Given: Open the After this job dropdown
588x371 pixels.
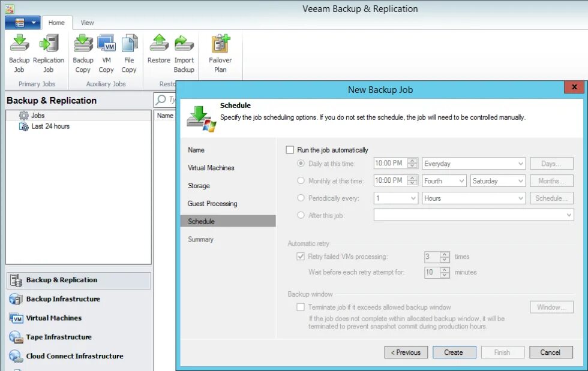Looking at the screenshot, I should click(473, 215).
